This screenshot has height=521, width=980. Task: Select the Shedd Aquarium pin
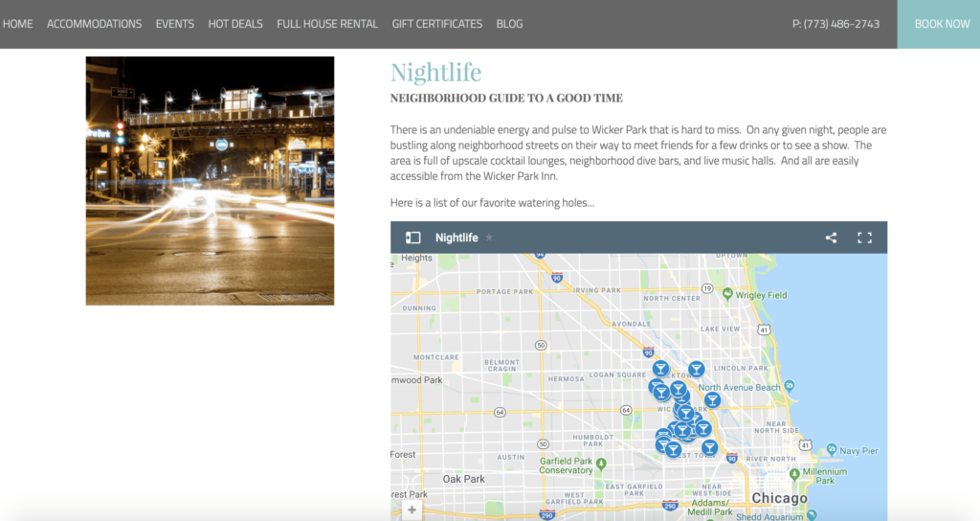click(812, 514)
